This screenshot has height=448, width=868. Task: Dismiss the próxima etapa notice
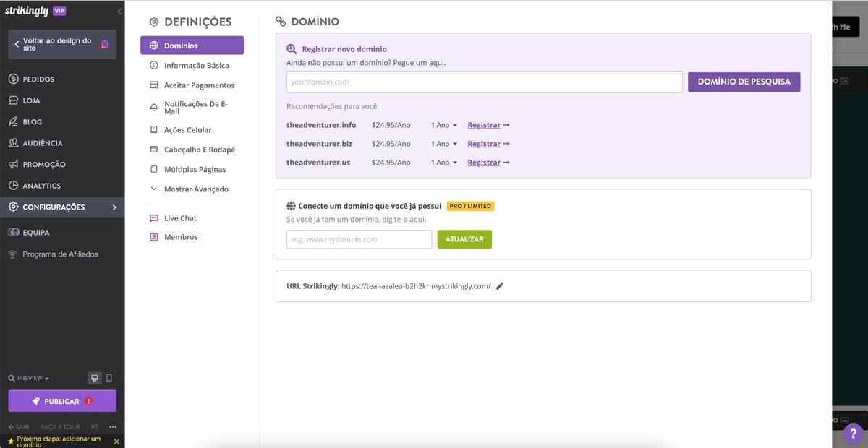tap(116, 441)
